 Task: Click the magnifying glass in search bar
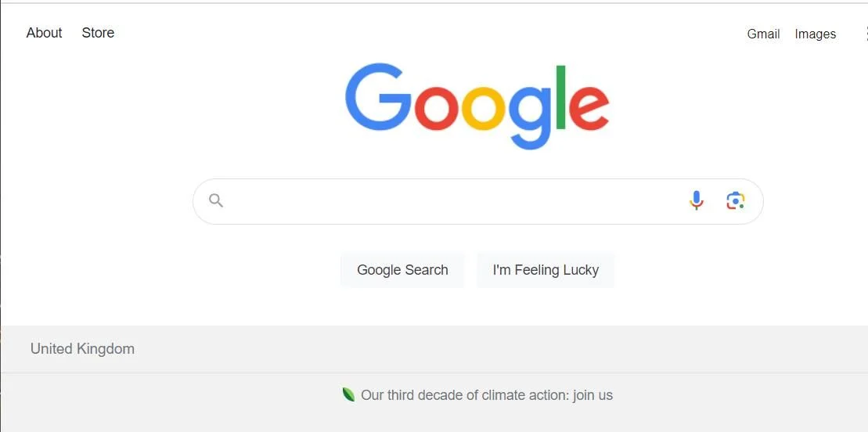(x=216, y=200)
